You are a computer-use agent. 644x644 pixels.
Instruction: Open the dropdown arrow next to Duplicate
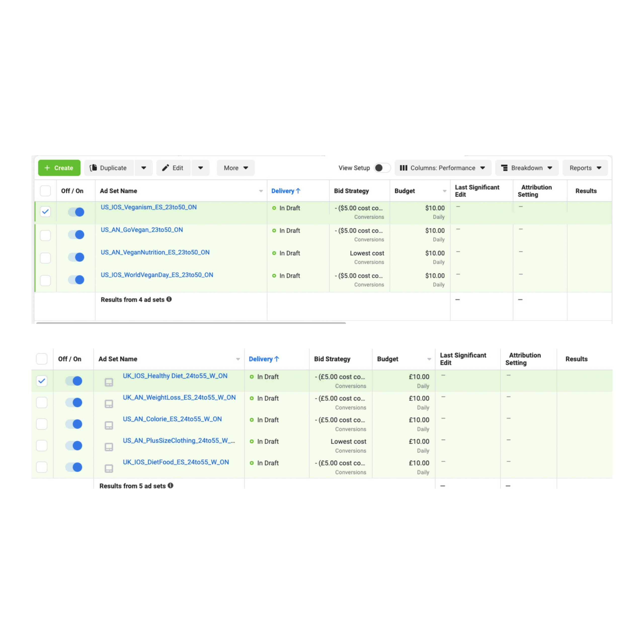[144, 168]
